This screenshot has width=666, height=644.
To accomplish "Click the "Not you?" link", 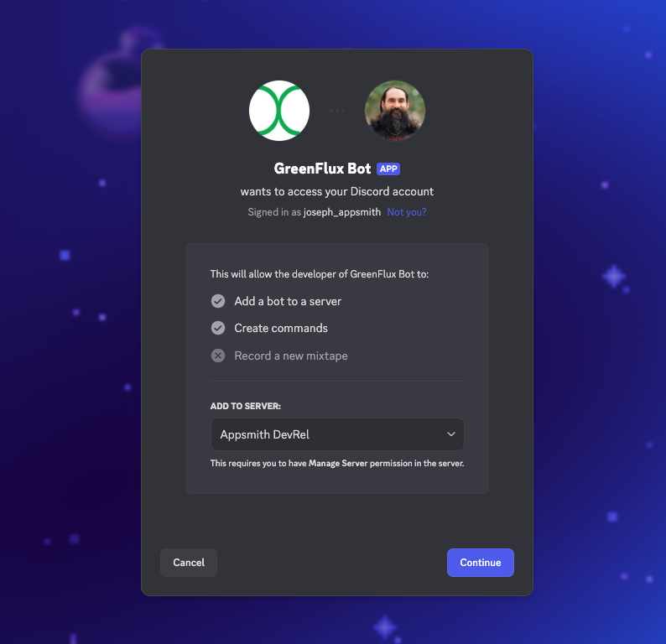I will point(407,212).
